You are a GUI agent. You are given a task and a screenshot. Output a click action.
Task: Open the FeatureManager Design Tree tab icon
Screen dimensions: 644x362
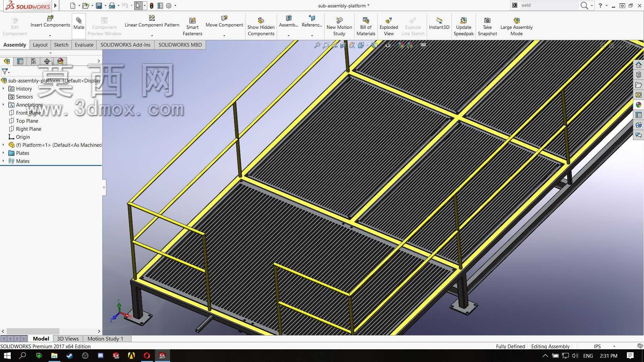(7, 61)
